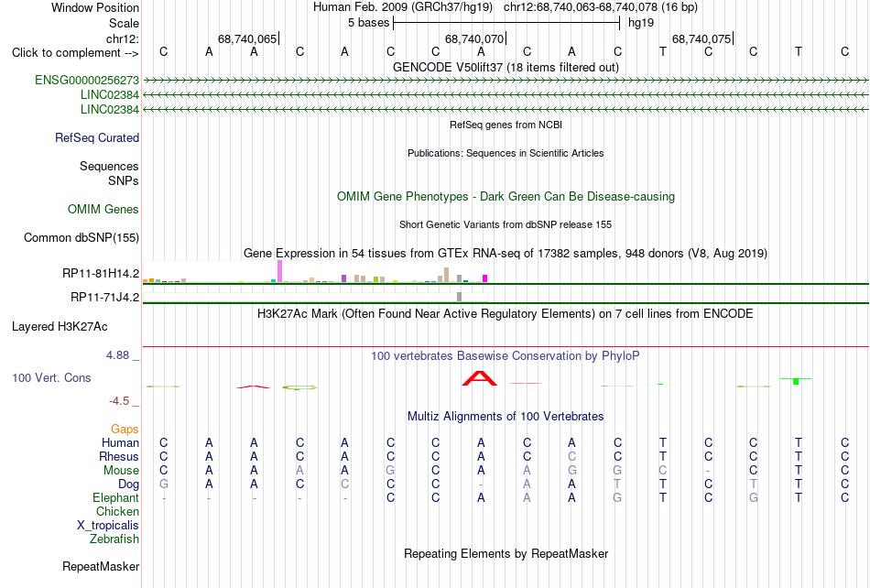Click the 4.88 conservation scale value
Image resolution: width=870 pixels, height=588 pixels.
tap(117, 355)
